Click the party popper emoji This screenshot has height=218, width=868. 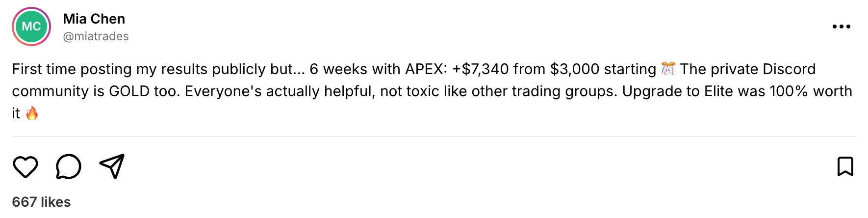[x=668, y=69]
